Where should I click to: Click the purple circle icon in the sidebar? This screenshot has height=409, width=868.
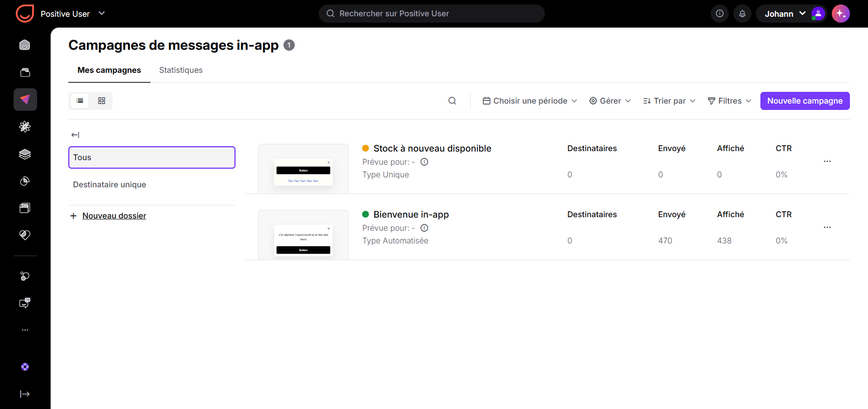coord(25,367)
